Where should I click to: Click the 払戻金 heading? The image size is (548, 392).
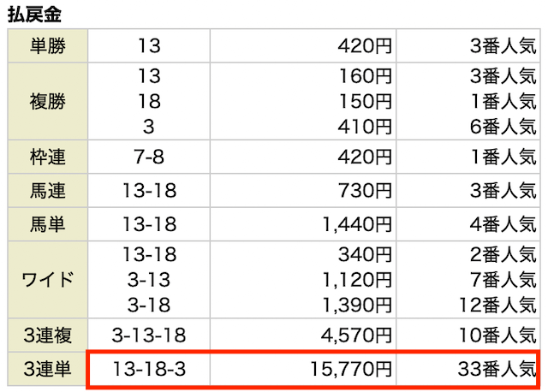[x=34, y=15]
